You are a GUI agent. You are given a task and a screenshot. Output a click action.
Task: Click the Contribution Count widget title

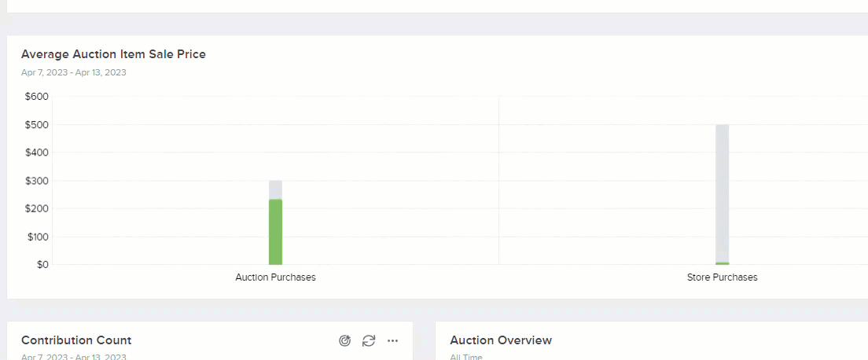[76, 340]
